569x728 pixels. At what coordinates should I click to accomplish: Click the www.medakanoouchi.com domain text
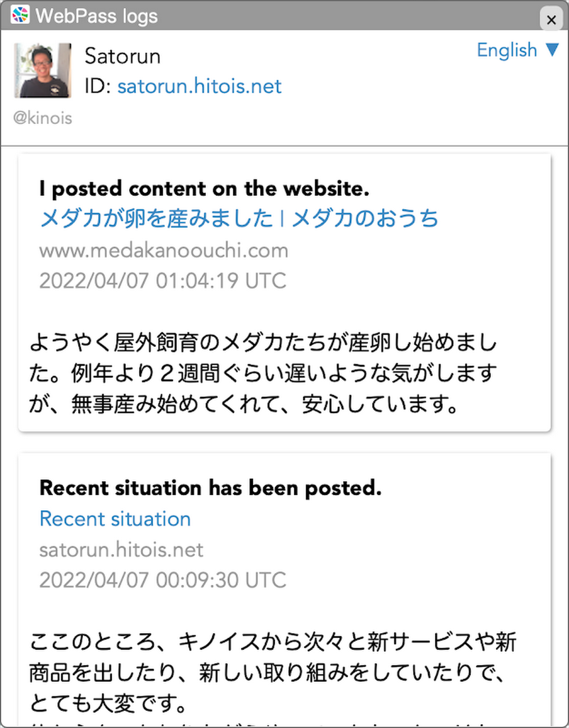pos(164,250)
